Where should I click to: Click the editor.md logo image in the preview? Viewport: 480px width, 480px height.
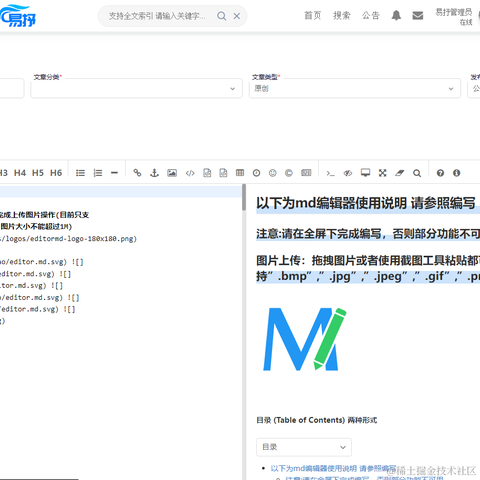click(x=304, y=339)
